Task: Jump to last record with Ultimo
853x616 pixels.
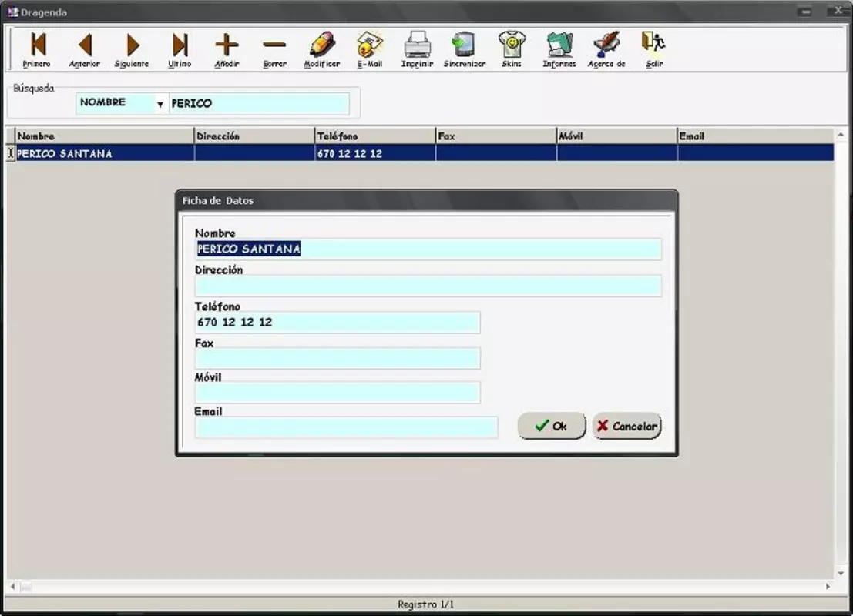Action: [x=180, y=49]
